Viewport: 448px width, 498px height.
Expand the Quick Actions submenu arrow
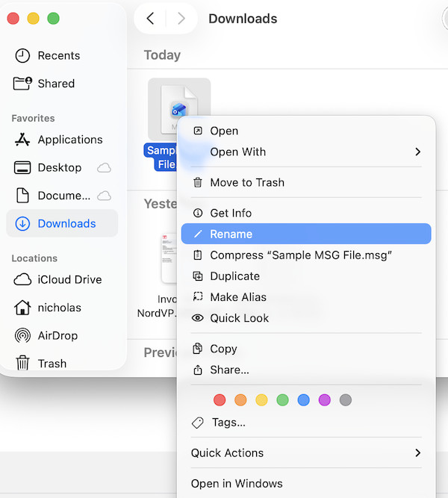(417, 453)
